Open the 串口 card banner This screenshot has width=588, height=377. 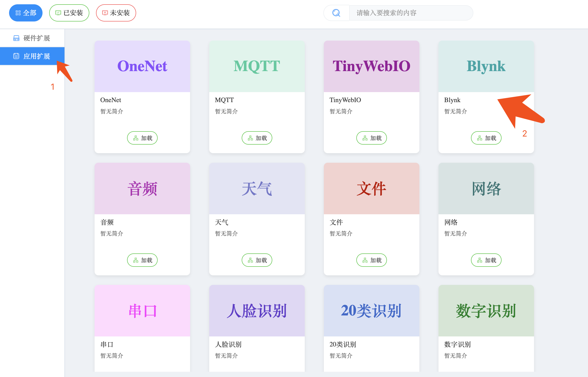pyautogui.click(x=142, y=311)
